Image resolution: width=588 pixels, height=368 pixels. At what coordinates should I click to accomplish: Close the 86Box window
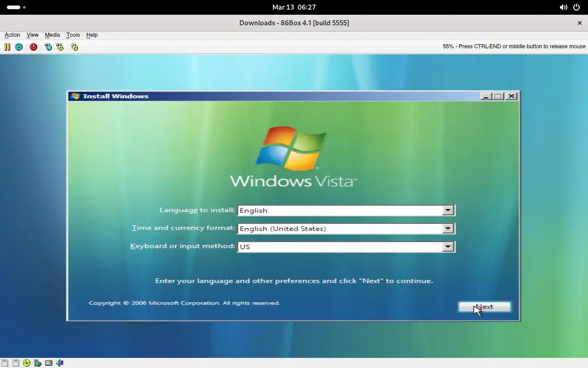(579, 23)
